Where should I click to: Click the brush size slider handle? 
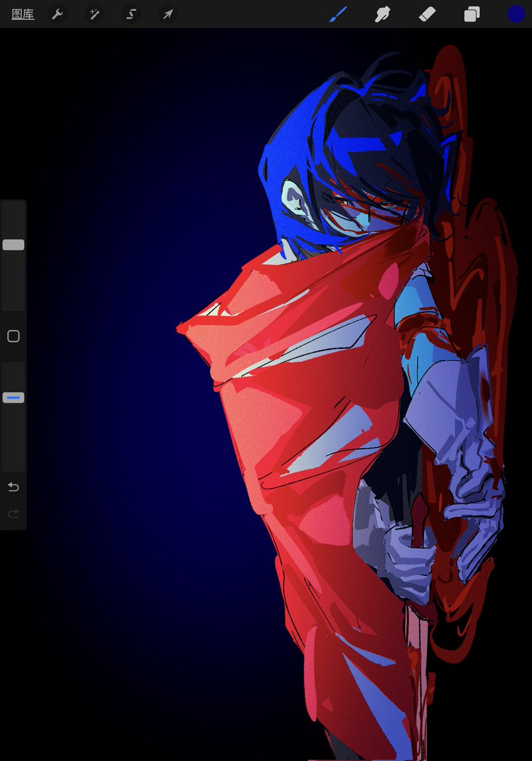13,244
